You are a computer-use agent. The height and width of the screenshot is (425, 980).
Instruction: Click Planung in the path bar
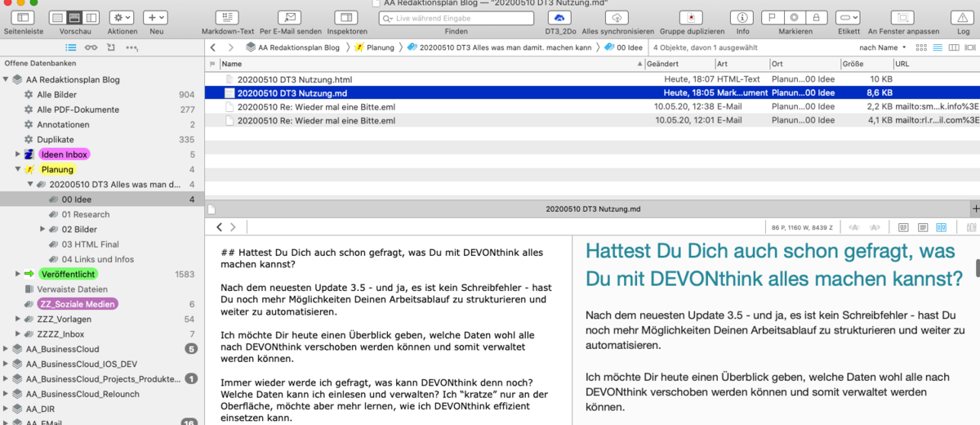click(x=380, y=47)
